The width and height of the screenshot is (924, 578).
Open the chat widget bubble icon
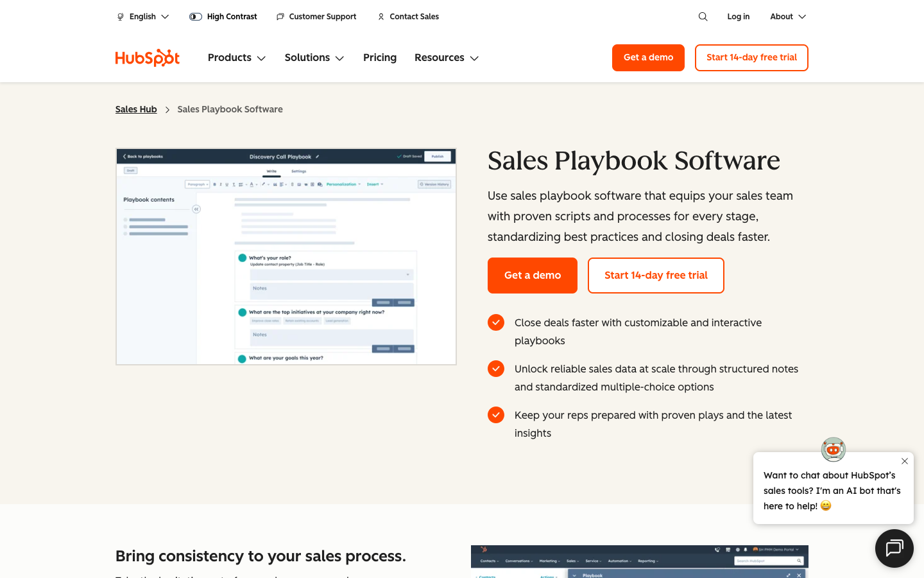(x=894, y=548)
